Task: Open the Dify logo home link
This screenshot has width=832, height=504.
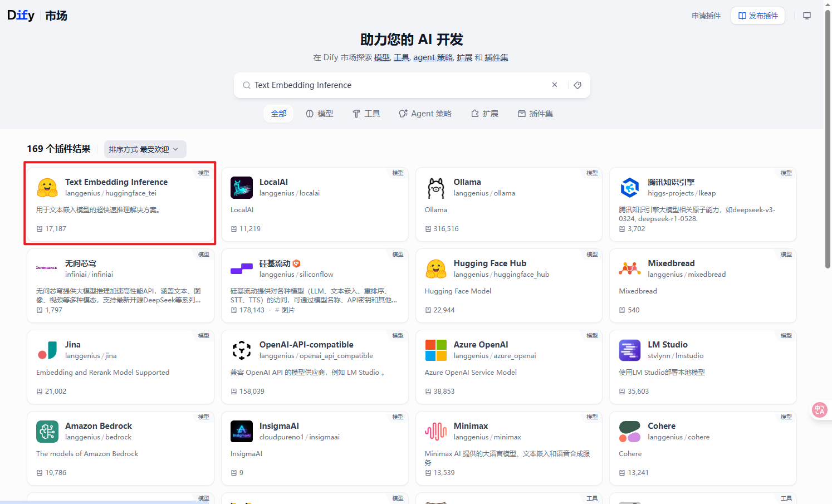Action: (21, 15)
